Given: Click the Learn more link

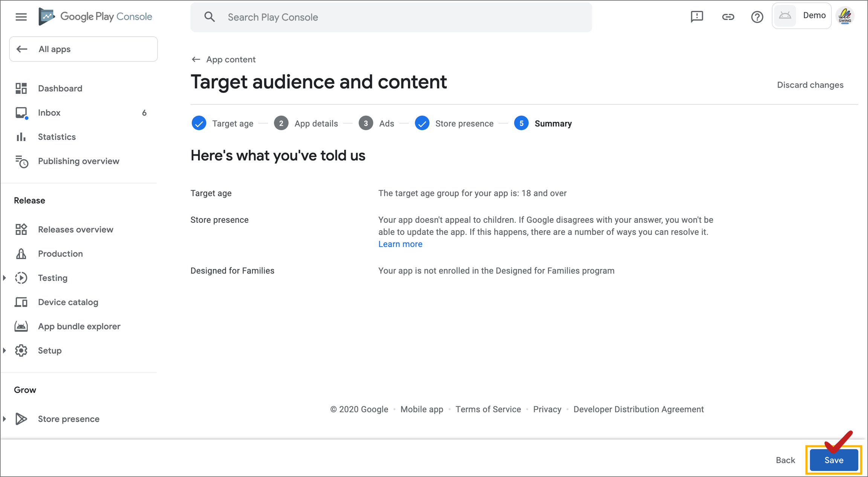Looking at the screenshot, I should tap(400, 244).
